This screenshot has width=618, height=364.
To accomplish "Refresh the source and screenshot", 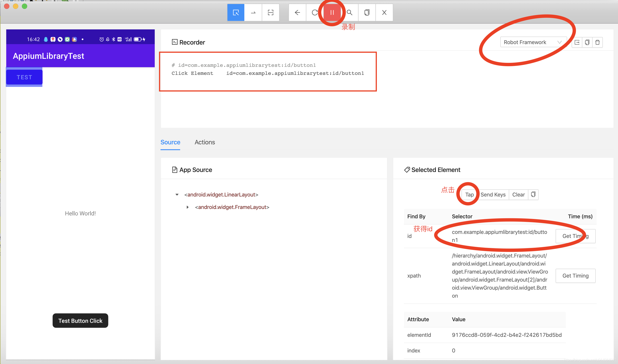I will pyautogui.click(x=314, y=12).
